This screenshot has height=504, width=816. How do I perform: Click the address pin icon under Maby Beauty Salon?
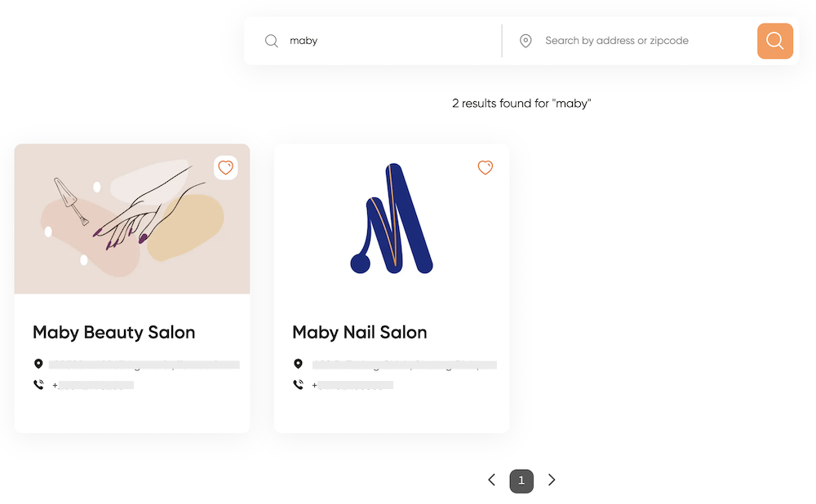coord(38,364)
